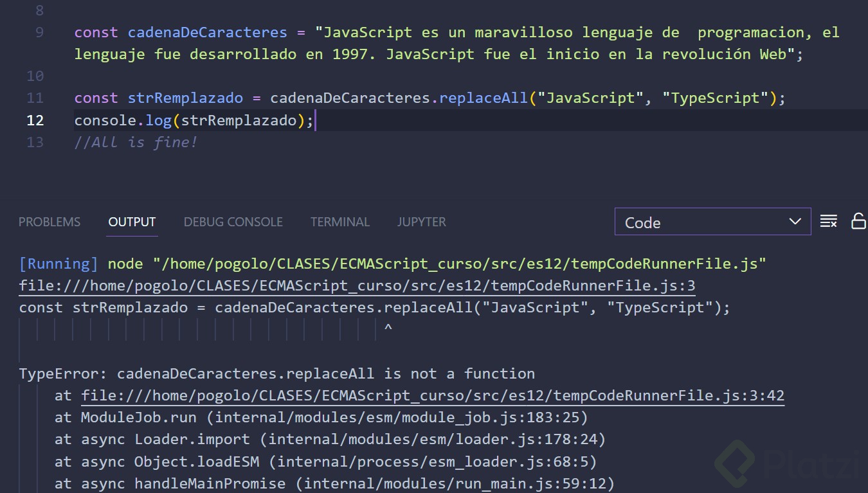Select the JUPYTER tab

(x=421, y=222)
